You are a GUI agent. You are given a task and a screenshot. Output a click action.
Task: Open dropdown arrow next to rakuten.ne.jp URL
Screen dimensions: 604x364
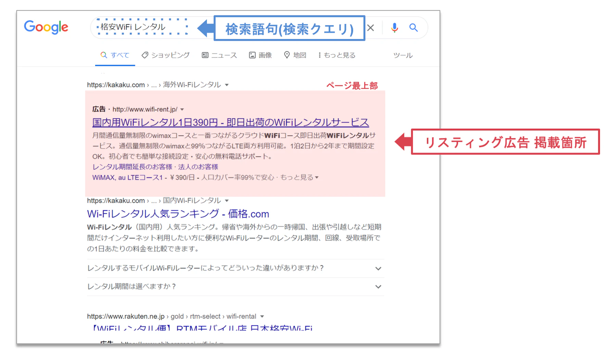tap(262, 317)
